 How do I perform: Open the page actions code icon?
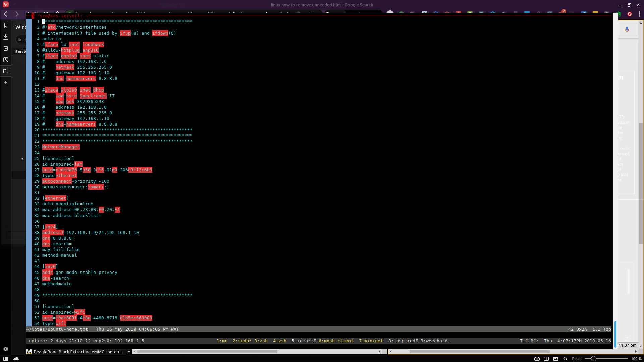tap(565, 359)
